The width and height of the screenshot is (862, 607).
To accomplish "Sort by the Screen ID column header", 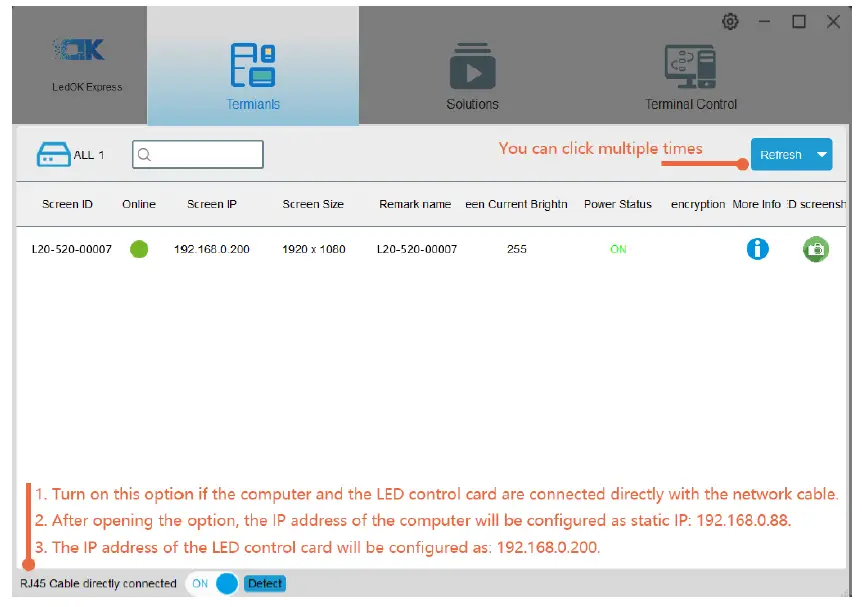I will (x=67, y=204).
